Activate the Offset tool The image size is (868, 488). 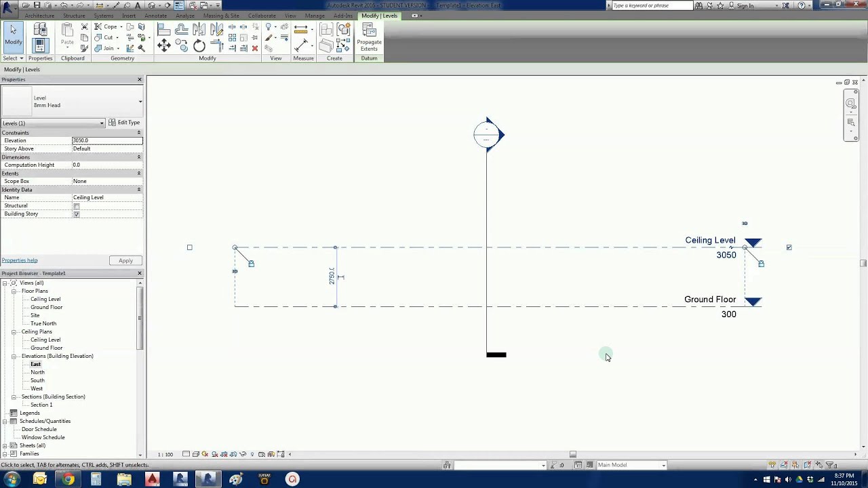(x=182, y=29)
